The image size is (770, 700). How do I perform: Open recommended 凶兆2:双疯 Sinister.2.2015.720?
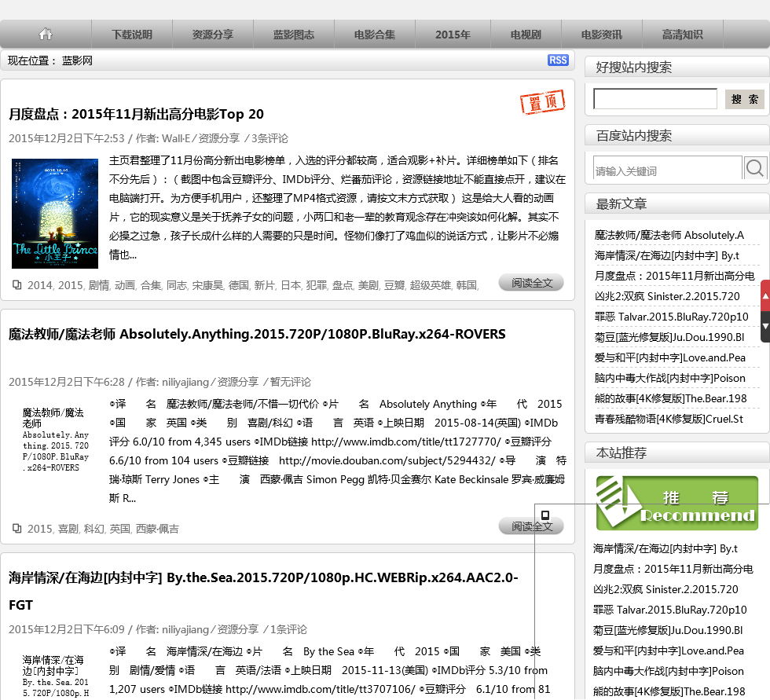point(665,589)
